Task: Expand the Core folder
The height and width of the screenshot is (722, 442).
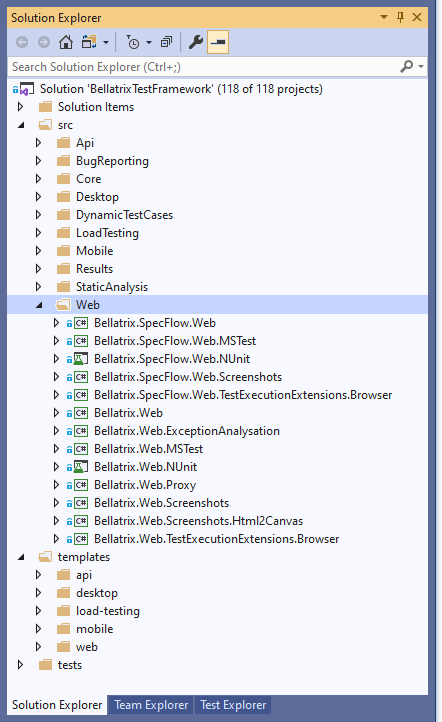Action: 38,179
